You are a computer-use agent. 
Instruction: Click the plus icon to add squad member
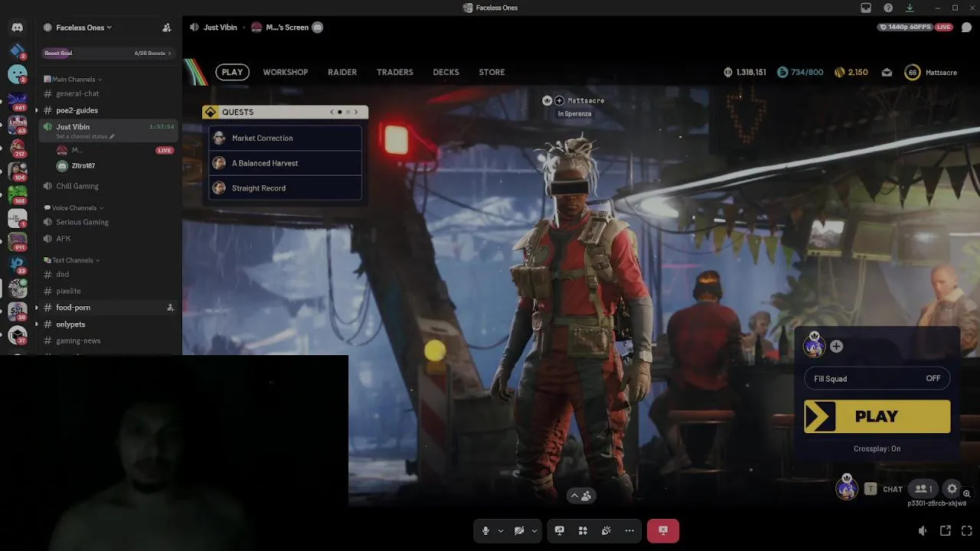(x=836, y=347)
